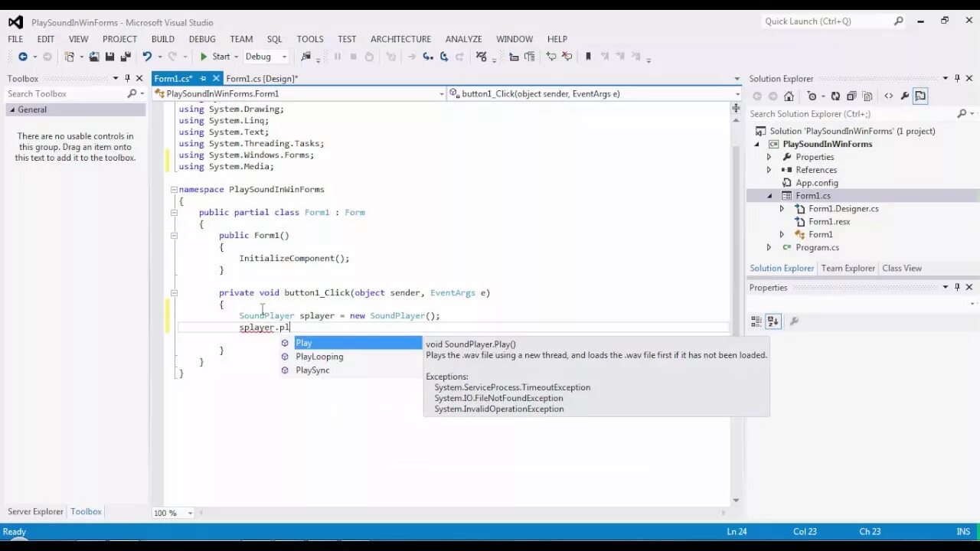Select PlayLooping in the IntelliSense list
Screen dimensions: 980x551
click(x=350, y=357)
